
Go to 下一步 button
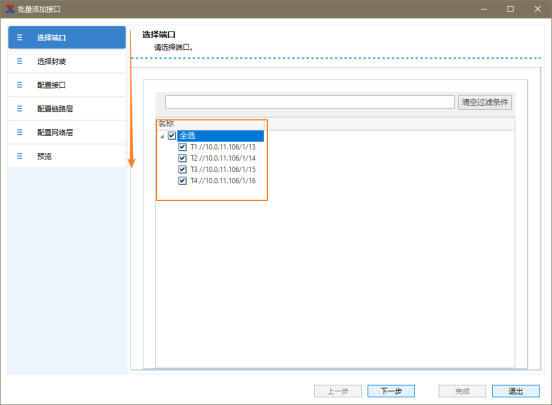[391, 391]
